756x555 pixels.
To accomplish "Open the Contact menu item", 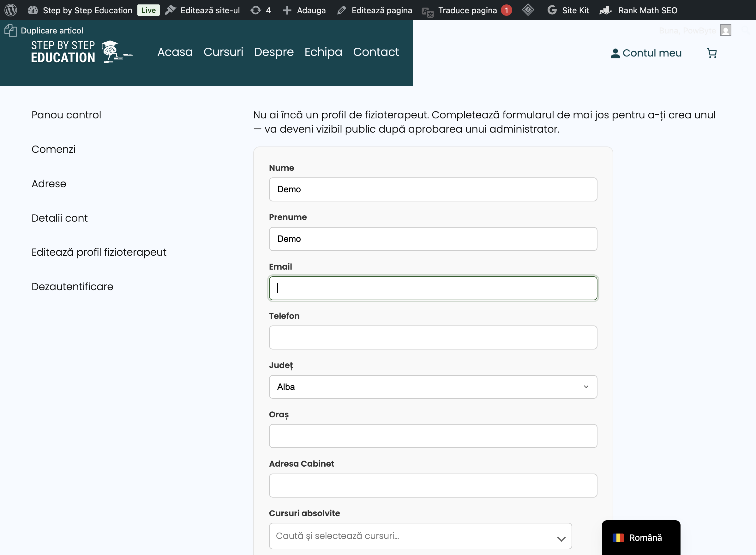I will pyautogui.click(x=376, y=52).
